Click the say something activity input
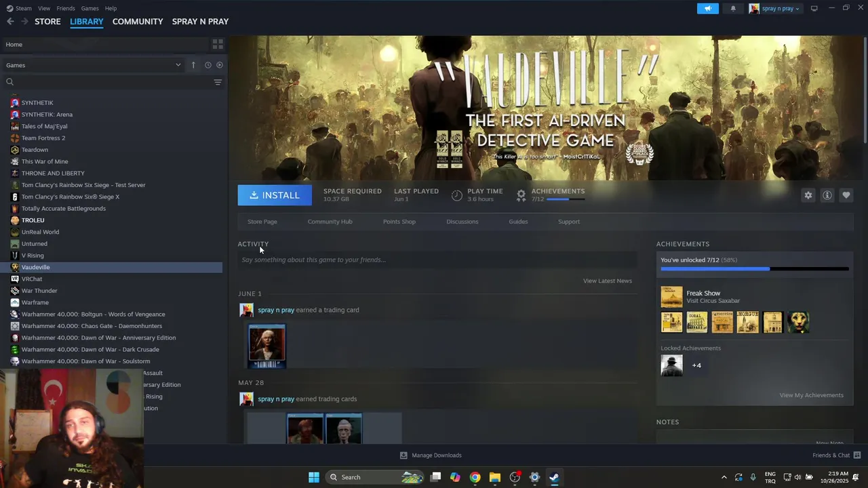This screenshot has width=868, height=488. coord(437,260)
